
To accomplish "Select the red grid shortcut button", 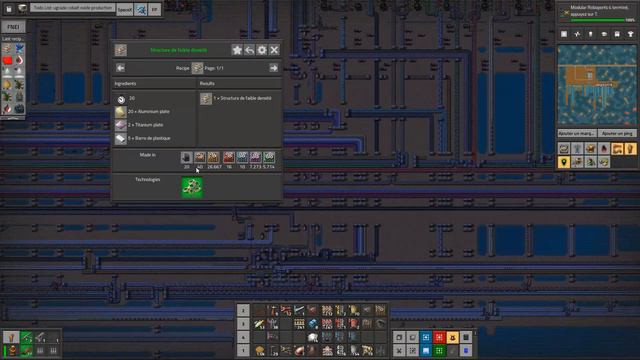I will pyautogui.click(x=439, y=337).
